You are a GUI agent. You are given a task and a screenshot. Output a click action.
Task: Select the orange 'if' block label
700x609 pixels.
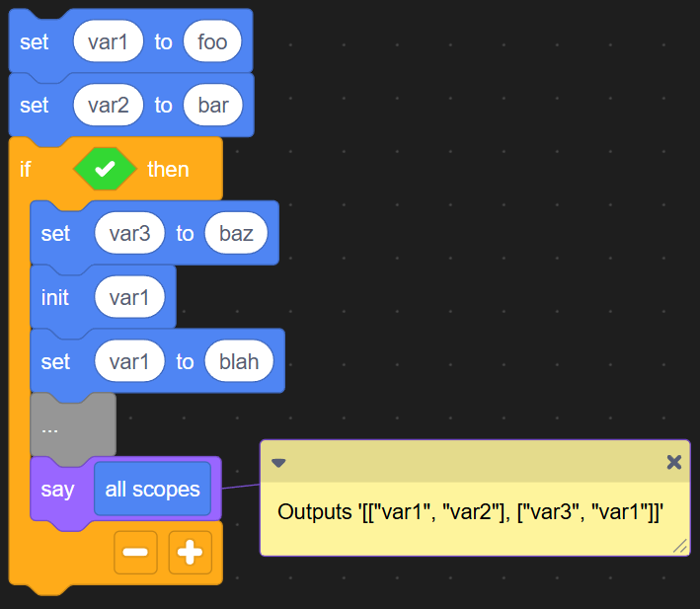[27, 169]
